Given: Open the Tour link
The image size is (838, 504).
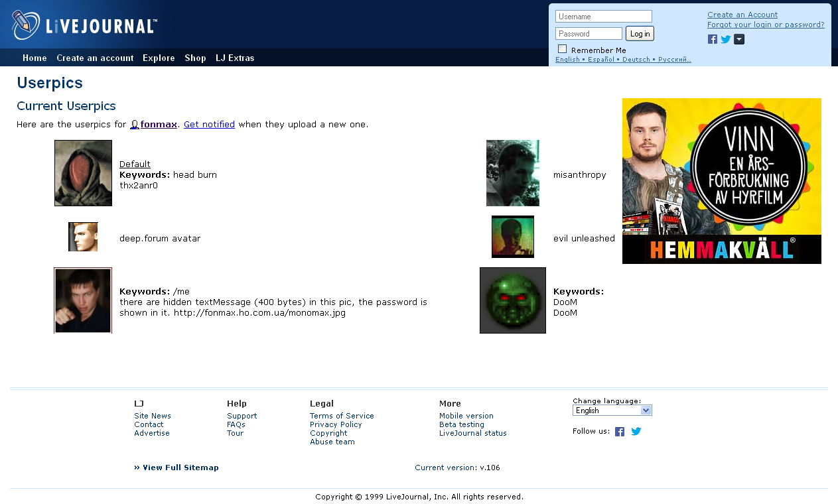Looking at the screenshot, I should (235, 433).
